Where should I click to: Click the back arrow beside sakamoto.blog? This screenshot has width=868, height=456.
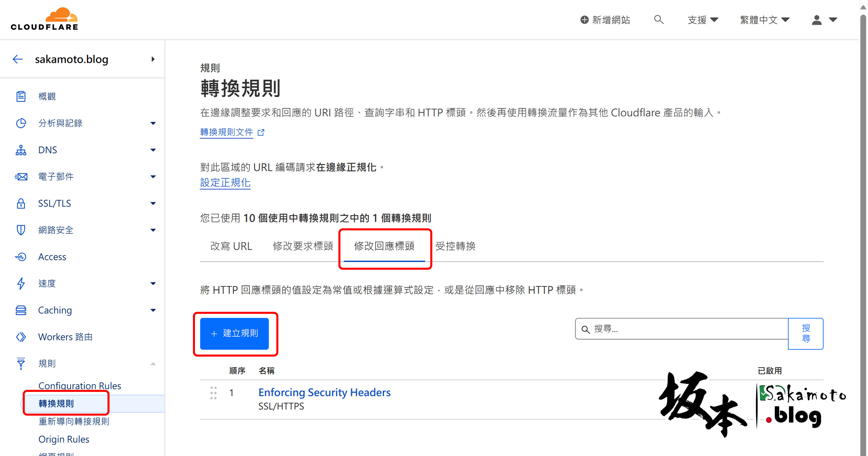(18, 59)
